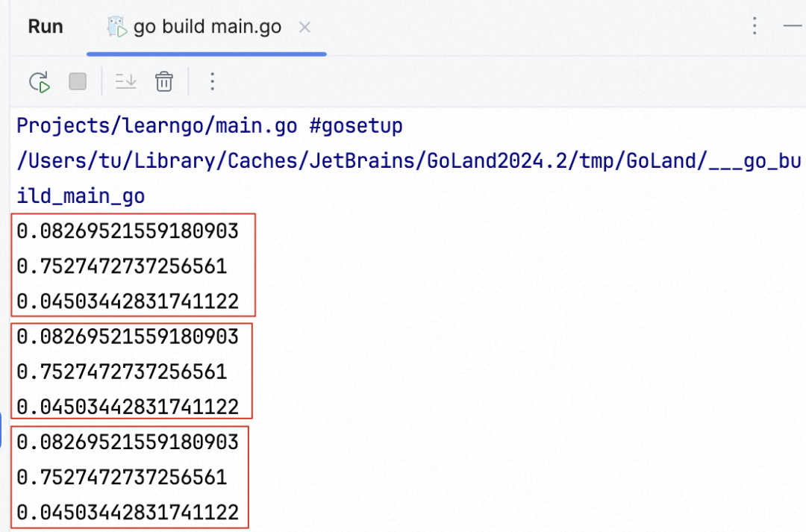Image resolution: width=806 pixels, height=532 pixels.
Task: Click the Run tool window title
Action: 46,27
